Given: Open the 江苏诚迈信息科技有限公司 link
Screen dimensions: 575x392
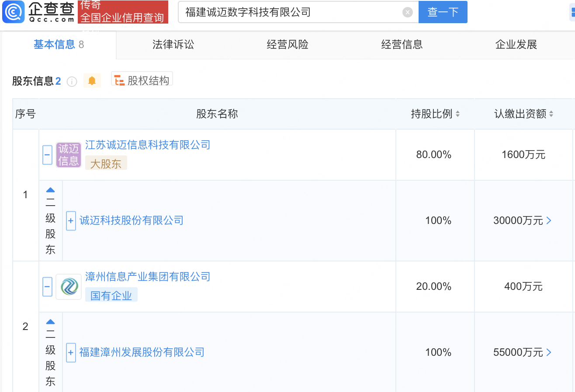Looking at the screenshot, I should tap(148, 145).
